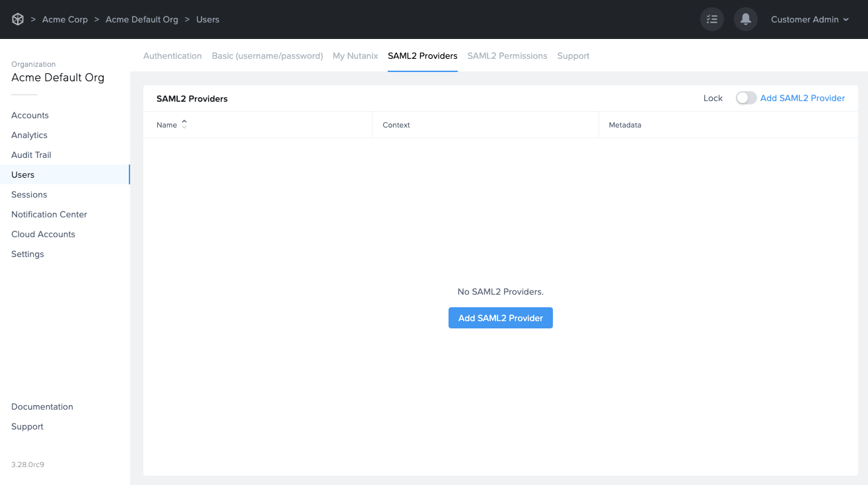Viewport: 868px width, 485px height.
Task: Click the Add SAML2 Provider button
Action: pyautogui.click(x=500, y=318)
